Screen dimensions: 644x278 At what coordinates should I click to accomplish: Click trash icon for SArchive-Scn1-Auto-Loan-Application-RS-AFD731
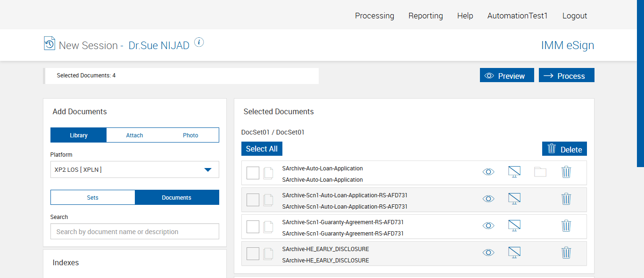coord(566,199)
